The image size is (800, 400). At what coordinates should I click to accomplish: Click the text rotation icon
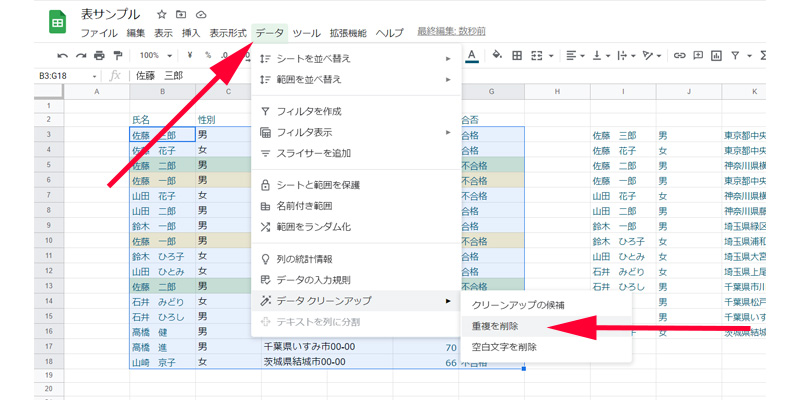[x=648, y=55]
